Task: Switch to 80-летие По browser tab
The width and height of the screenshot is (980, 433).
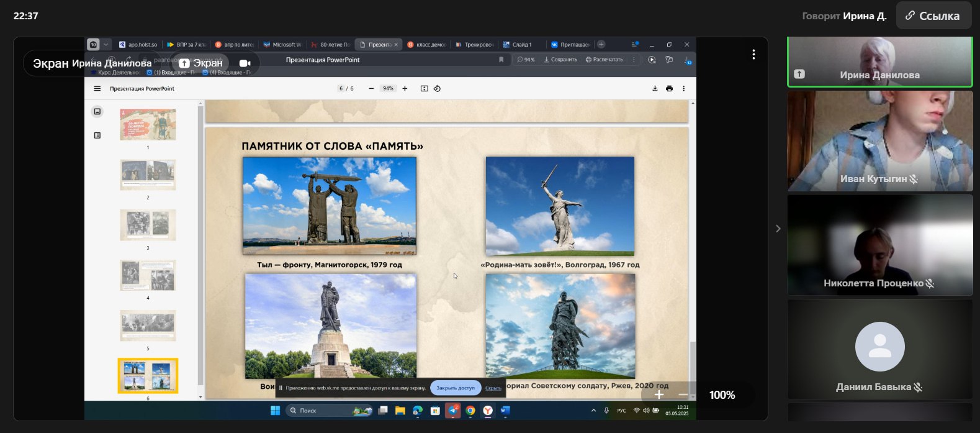Action: pyautogui.click(x=331, y=44)
